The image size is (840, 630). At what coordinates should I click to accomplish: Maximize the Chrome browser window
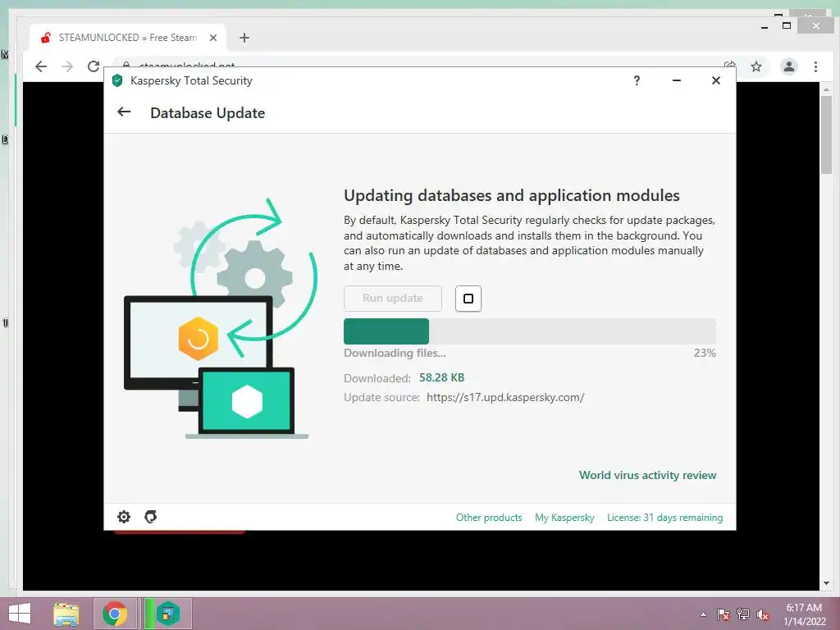tap(787, 25)
